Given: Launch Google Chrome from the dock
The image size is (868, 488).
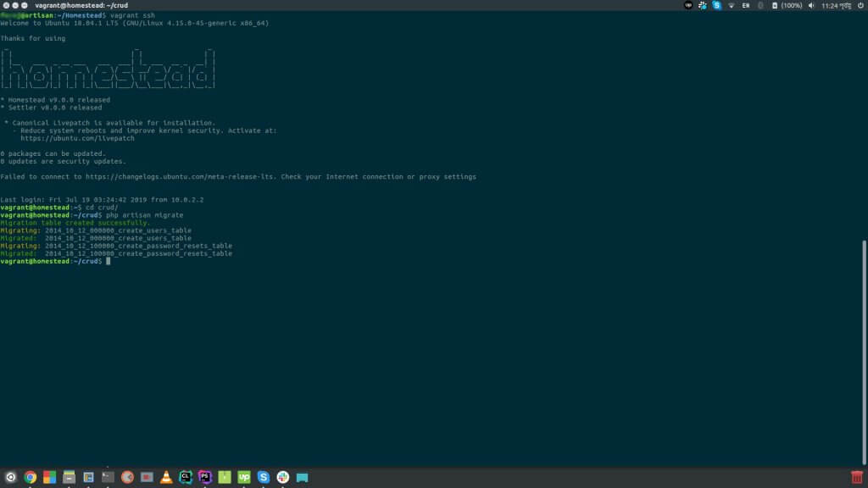Looking at the screenshot, I should point(31,477).
